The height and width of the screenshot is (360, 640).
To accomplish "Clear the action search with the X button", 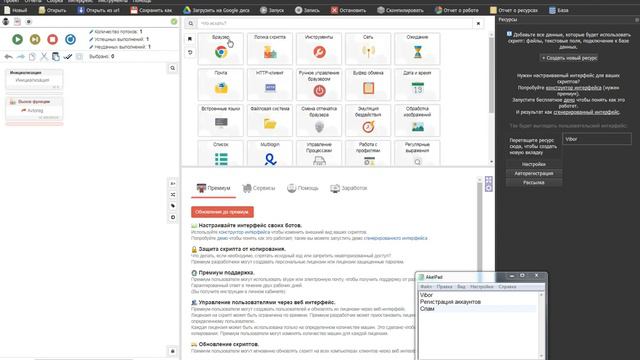I will [478, 23].
